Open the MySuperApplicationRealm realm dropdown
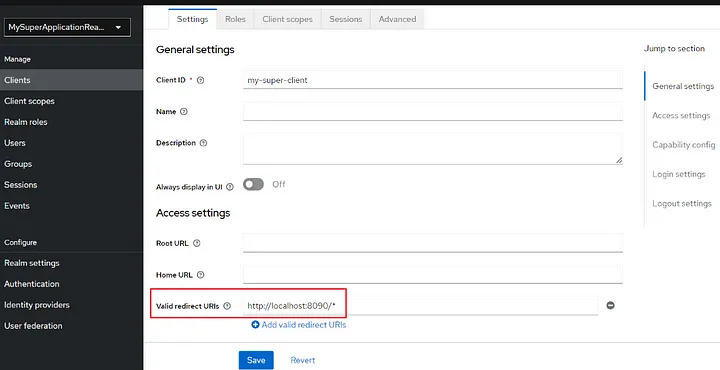Screen dimensions: 720x370 [67, 28]
